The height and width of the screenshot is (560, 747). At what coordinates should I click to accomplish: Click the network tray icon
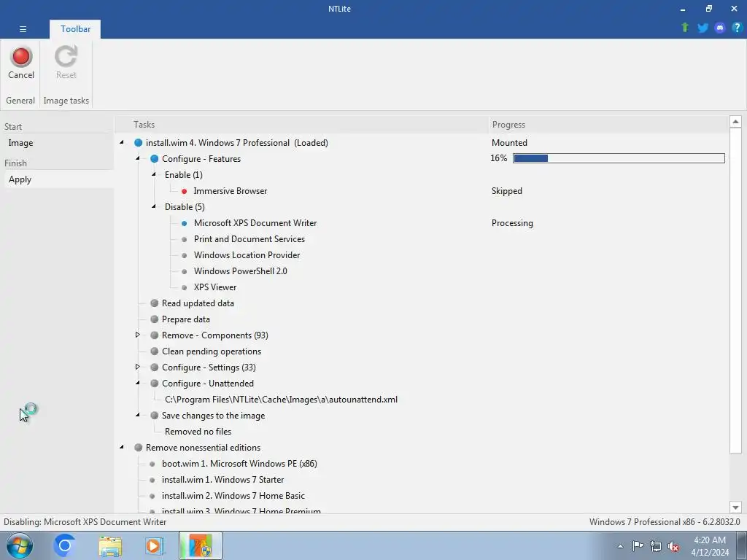[656, 547]
